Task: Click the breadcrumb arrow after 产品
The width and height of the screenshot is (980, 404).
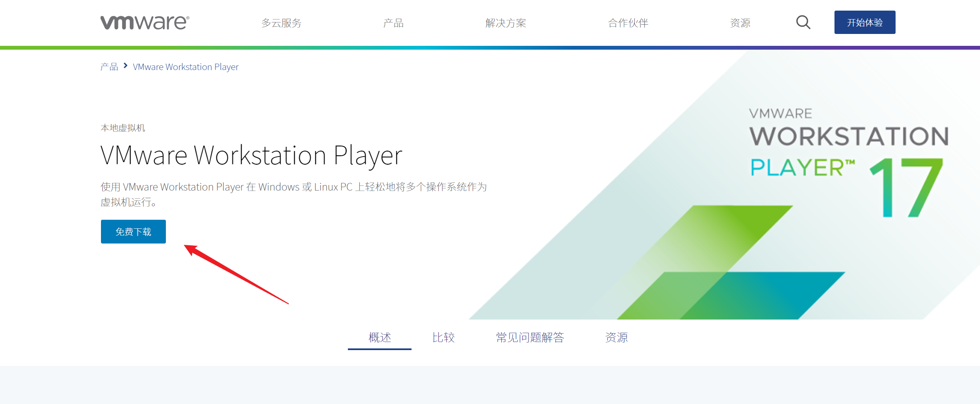Action: [x=125, y=66]
